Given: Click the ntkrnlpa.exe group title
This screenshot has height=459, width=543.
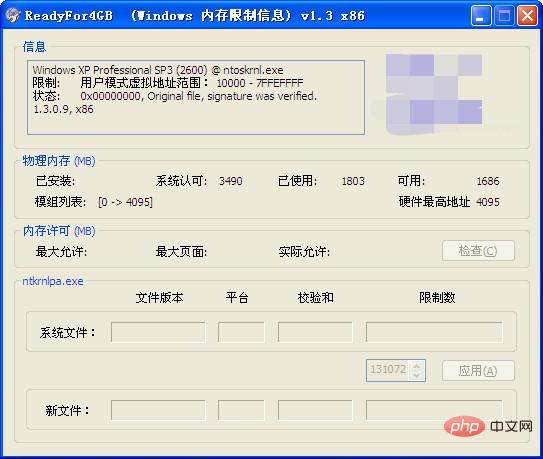Looking at the screenshot, I should click(x=53, y=281).
